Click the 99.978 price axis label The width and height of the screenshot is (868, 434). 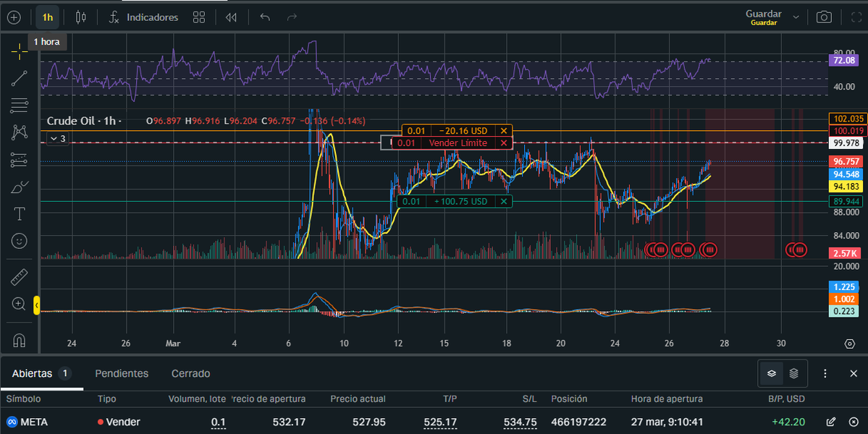846,143
